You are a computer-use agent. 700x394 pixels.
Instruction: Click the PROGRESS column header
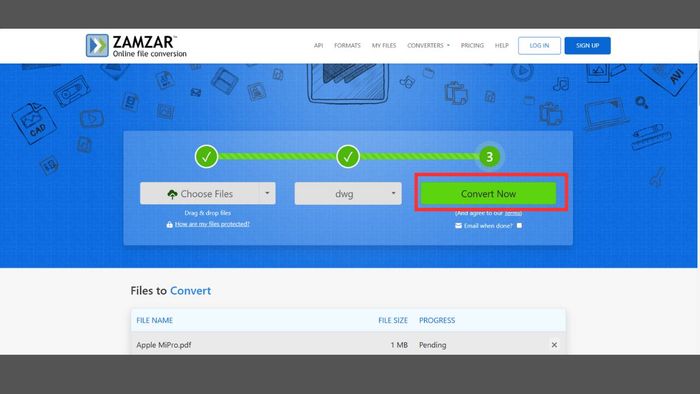pos(437,320)
